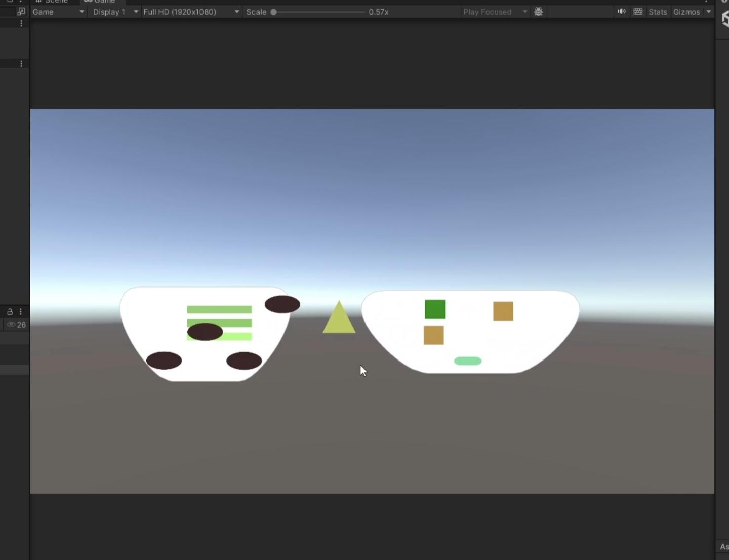Expand the Gizmos dropdown arrow
729x560 pixels.
click(709, 12)
